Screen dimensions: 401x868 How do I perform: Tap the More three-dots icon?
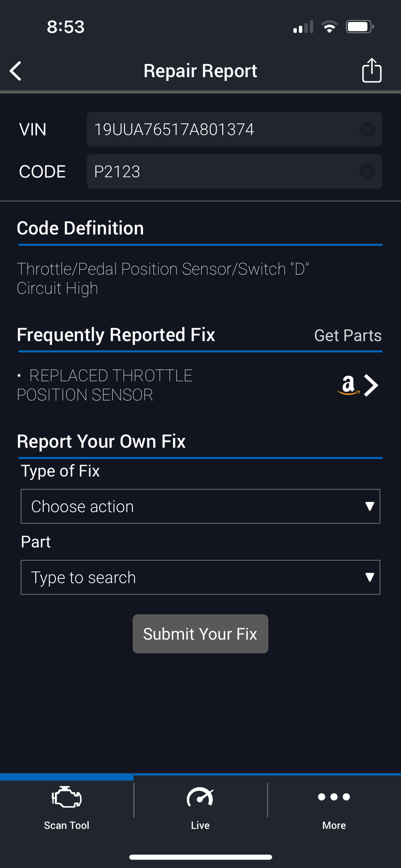[334, 797]
